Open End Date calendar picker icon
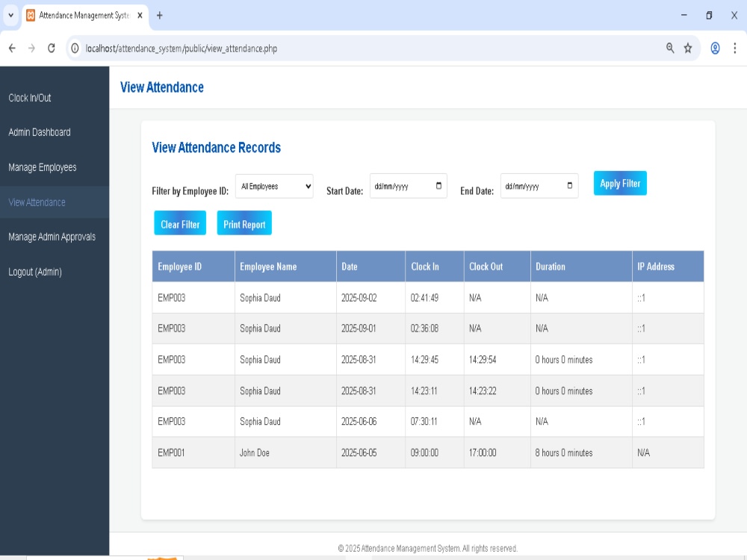The height and width of the screenshot is (560, 747). pyautogui.click(x=570, y=186)
